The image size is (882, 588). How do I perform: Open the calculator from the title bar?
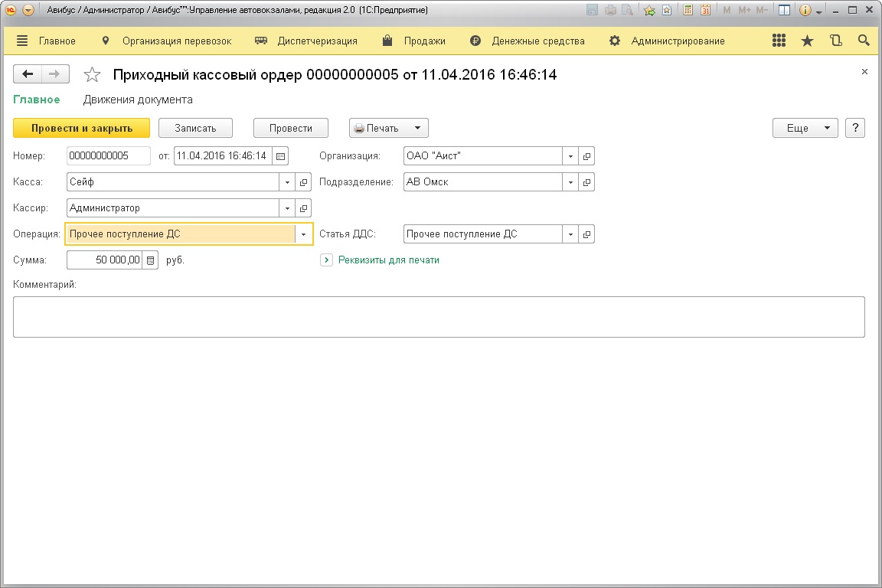tap(688, 11)
